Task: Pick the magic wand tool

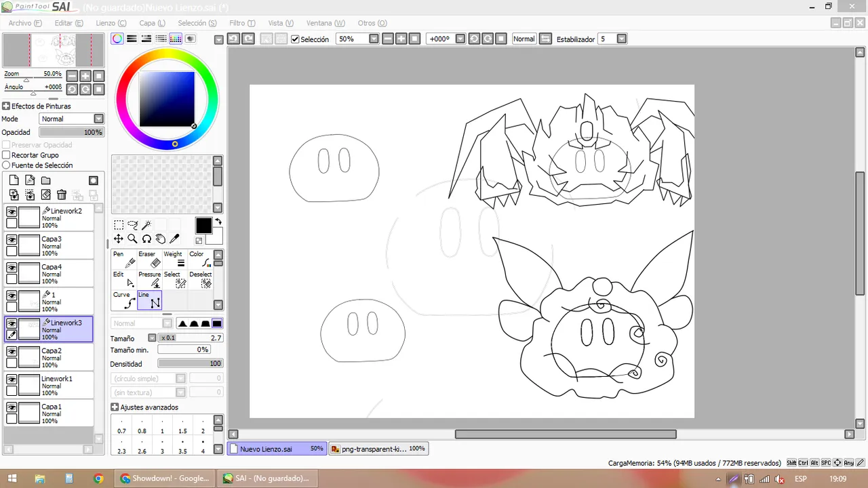Action: 146,225
